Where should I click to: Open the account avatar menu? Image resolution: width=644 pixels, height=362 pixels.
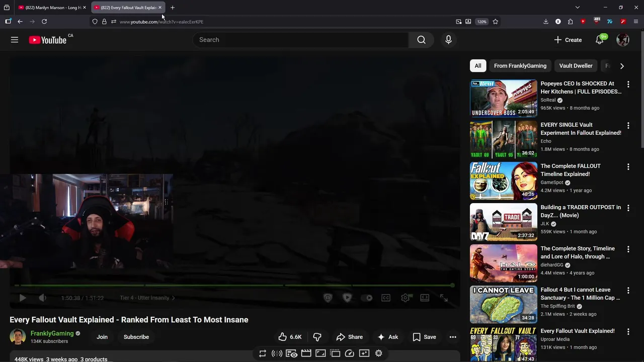pyautogui.click(x=623, y=40)
